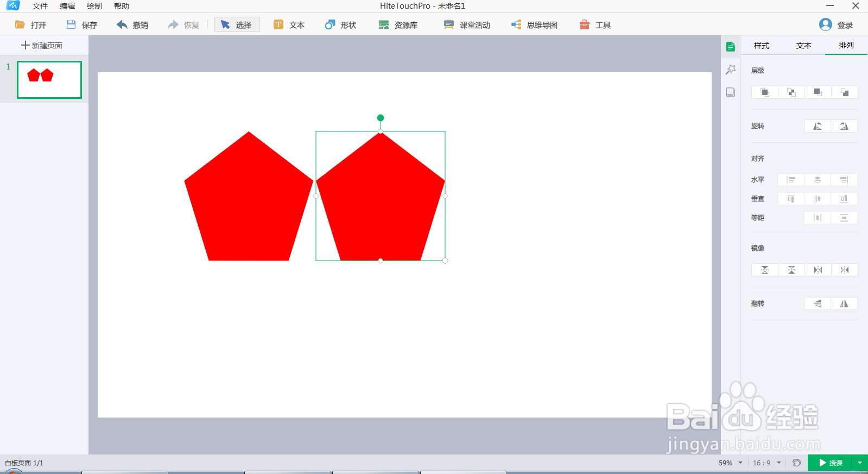868x474 pixels.
Task: Open 课堂活动 classroom activities
Action: [467, 25]
